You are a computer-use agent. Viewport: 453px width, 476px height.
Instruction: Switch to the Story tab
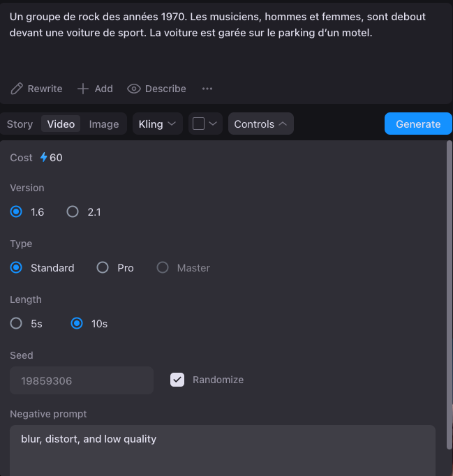pyautogui.click(x=20, y=124)
